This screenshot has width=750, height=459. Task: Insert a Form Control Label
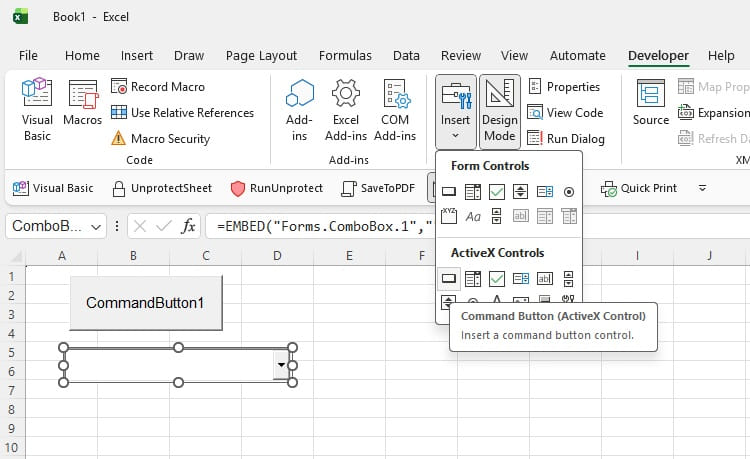473,216
